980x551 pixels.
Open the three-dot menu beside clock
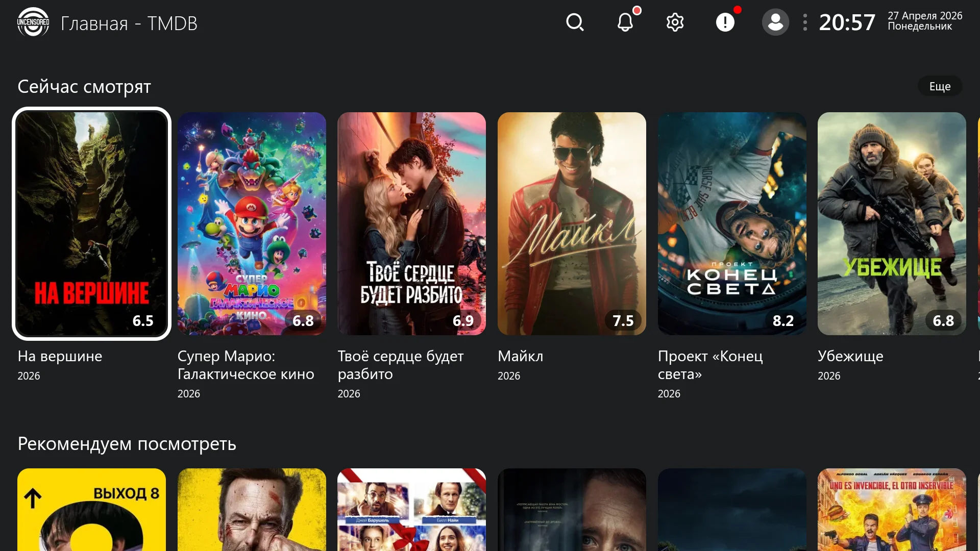[x=805, y=22]
